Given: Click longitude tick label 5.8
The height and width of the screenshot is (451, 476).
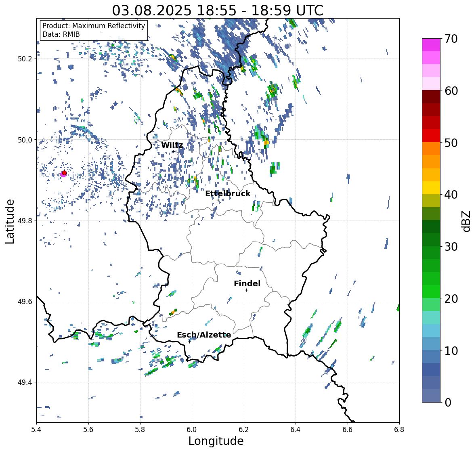Looking at the screenshot, I should coord(140,429).
